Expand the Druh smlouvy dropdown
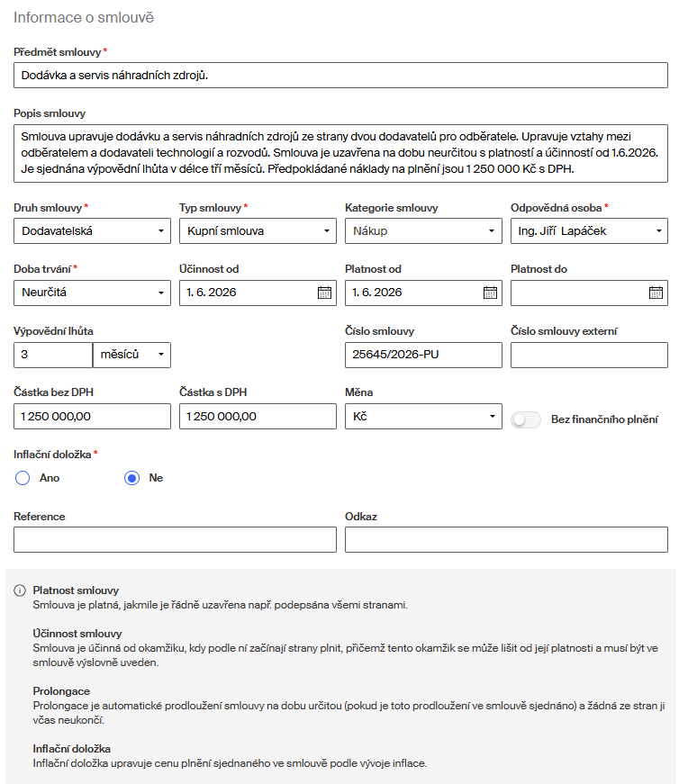 click(92, 231)
